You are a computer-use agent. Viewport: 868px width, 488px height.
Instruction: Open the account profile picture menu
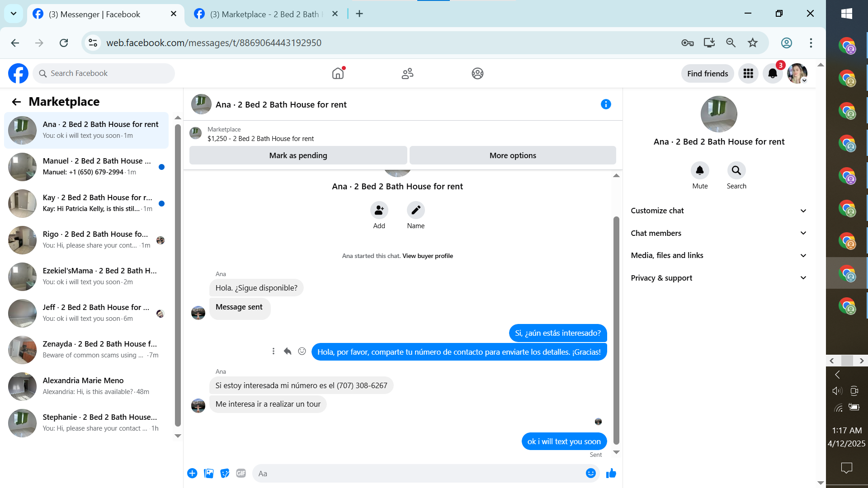coord(797,73)
